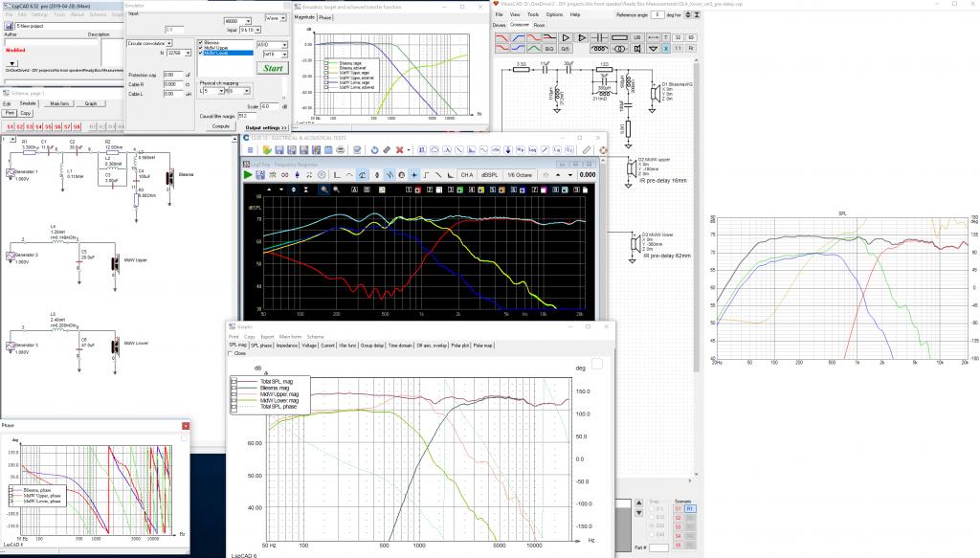
Task: Toggle the MidW Lower checkbox in Emulator list
Action: [201, 53]
